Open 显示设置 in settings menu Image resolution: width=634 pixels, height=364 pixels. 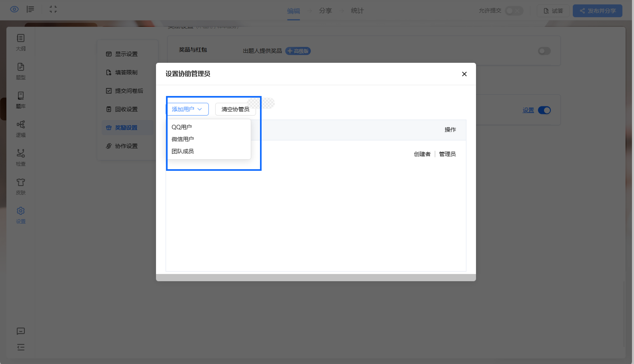[x=128, y=54]
